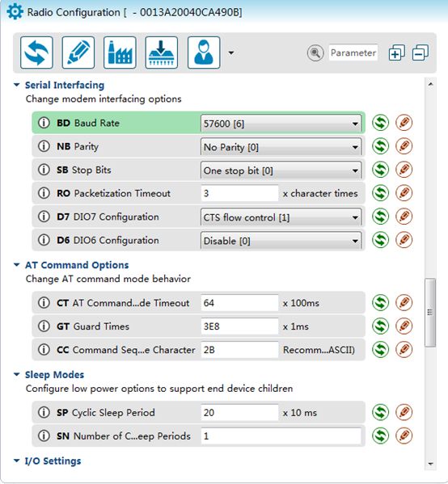
Task: Show info for D7 DIO7 Configuration
Action: [x=44, y=217]
